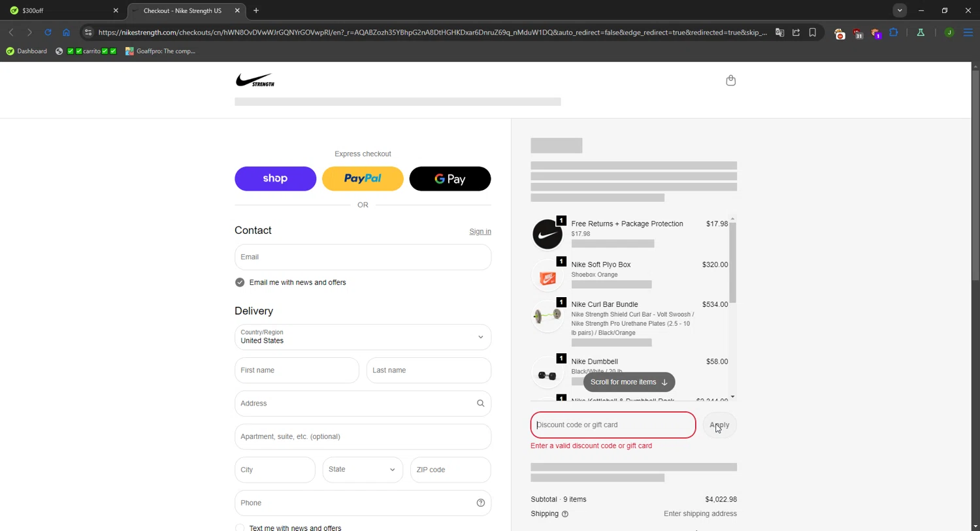This screenshot has height=531, width=980.
Task: Open the extensions puzzle menu
Action: coord(894,32)
